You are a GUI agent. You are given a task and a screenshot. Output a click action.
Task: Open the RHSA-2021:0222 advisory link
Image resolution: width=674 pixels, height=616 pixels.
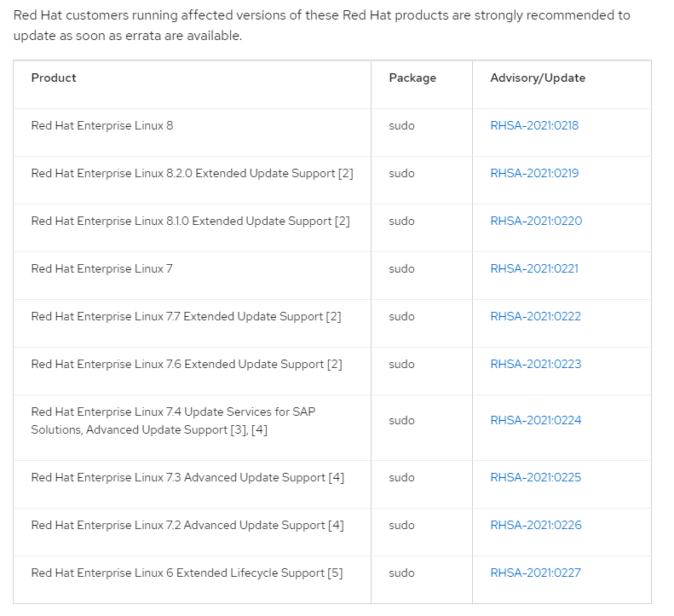click(x=535, y=316)
